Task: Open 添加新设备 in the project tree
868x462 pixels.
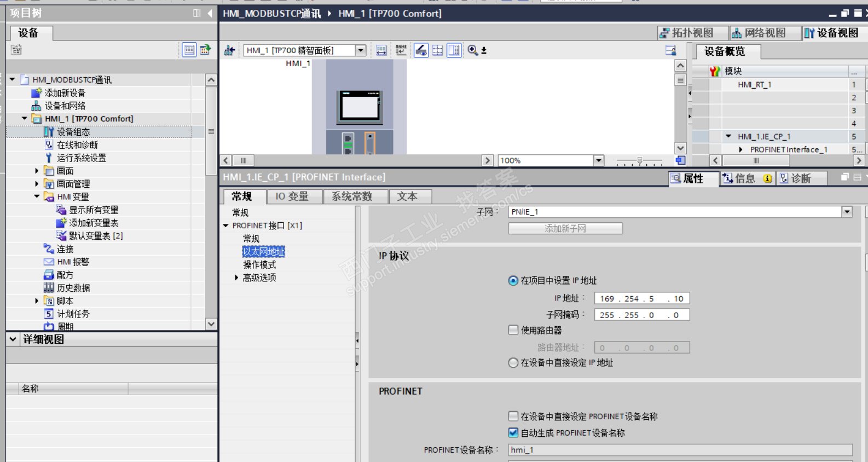Action: tap(65, 93)
